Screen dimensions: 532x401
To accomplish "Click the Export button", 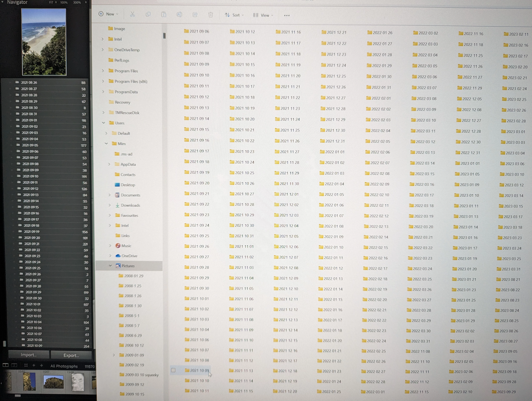I will [71, 355].
